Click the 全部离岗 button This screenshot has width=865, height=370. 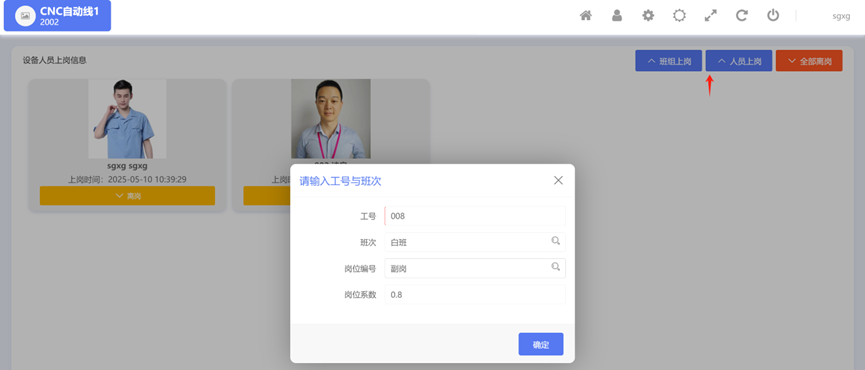(x=809, y=61)
